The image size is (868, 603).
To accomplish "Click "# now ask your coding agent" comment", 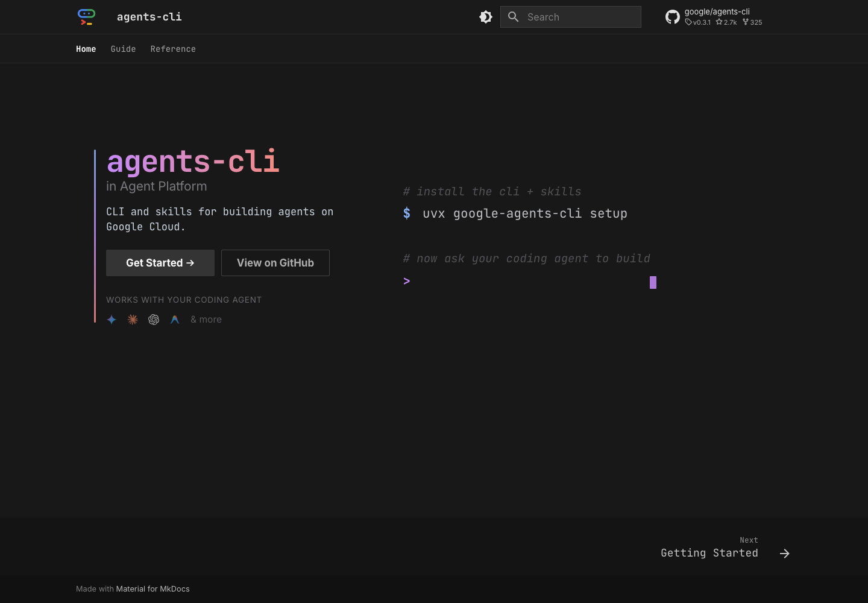I will (527, 259).
